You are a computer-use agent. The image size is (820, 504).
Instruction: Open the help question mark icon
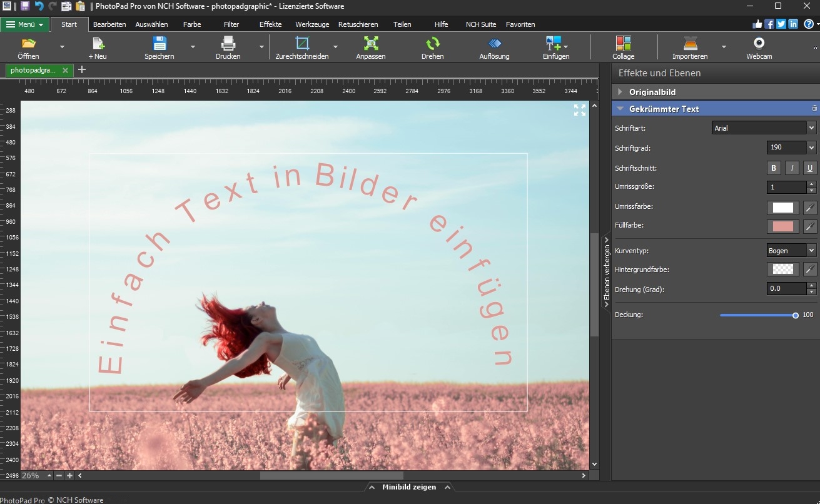tap(809, 24)
